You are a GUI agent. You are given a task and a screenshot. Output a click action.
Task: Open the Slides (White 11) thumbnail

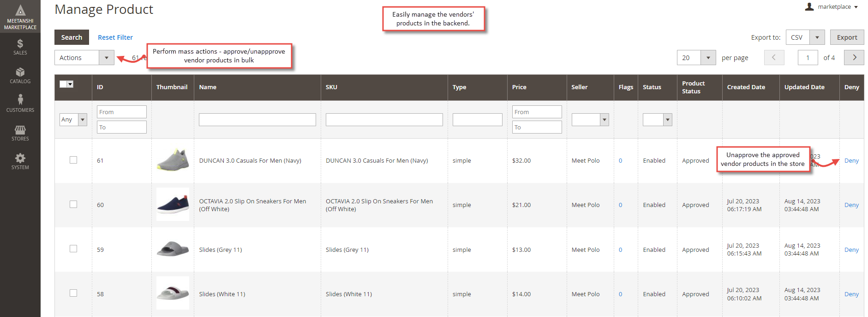pyautogui.click(x=173, y=293)
